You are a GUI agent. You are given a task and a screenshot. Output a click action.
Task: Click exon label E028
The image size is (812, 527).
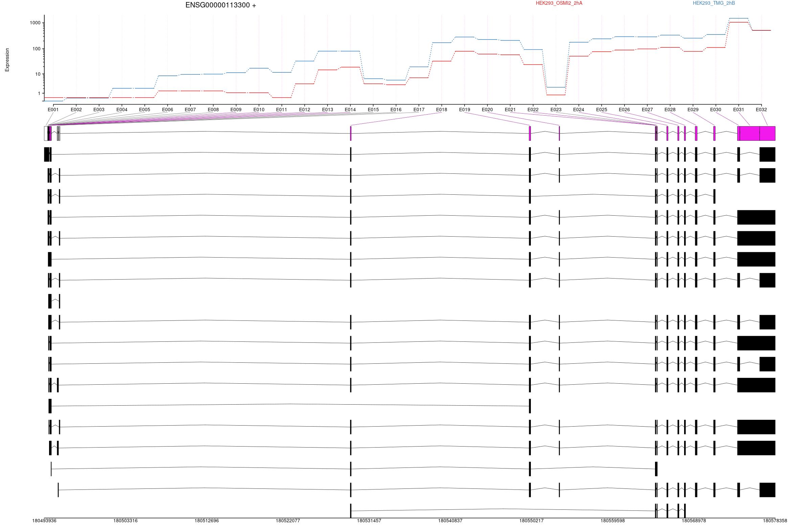pyautogui.click(x=670, y=110)
